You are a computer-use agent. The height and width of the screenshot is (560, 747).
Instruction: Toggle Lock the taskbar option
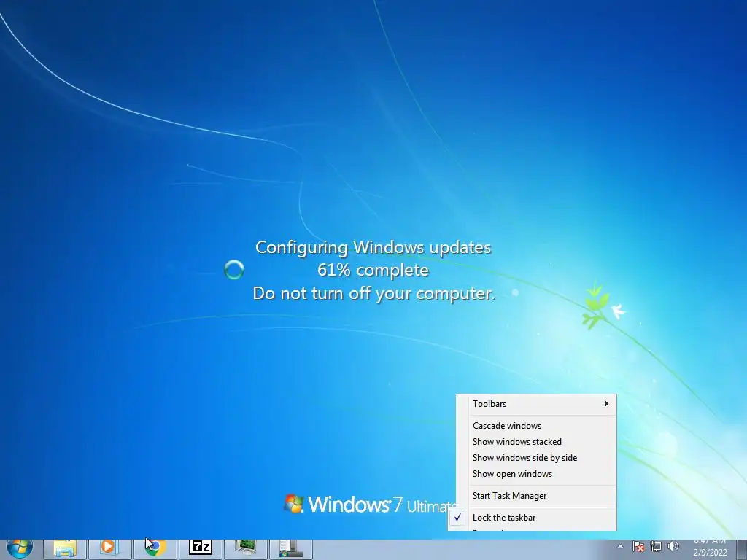click(533, 518)
